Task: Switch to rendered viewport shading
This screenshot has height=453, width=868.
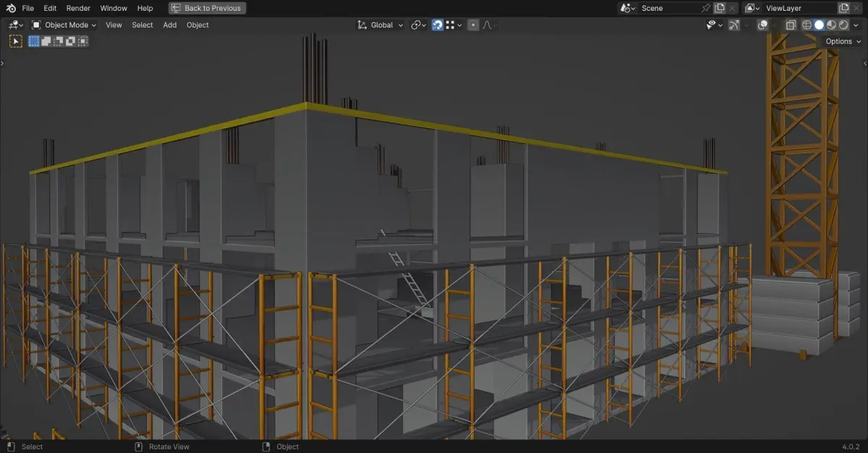Action: point(843,25)
